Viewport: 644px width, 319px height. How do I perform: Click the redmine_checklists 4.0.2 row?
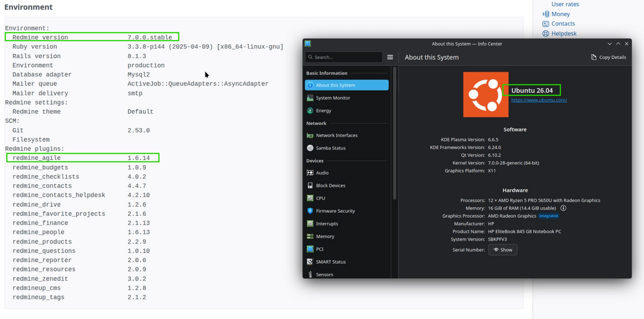tap(79, 177)
